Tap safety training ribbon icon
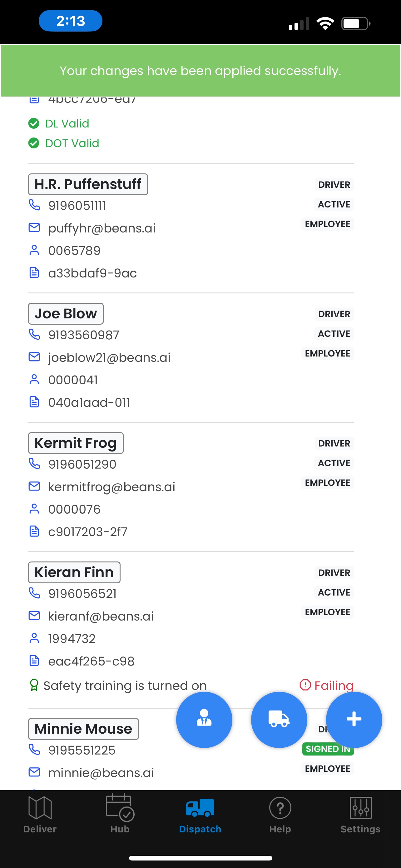 pos(34,685)
